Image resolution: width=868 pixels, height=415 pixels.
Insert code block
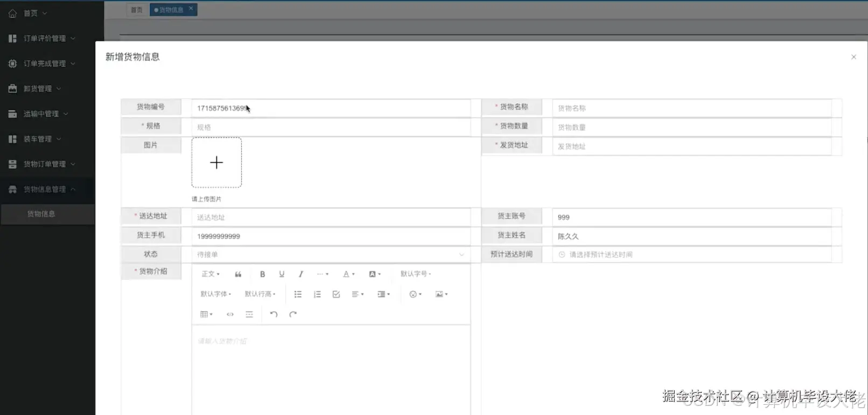point(230,314)
